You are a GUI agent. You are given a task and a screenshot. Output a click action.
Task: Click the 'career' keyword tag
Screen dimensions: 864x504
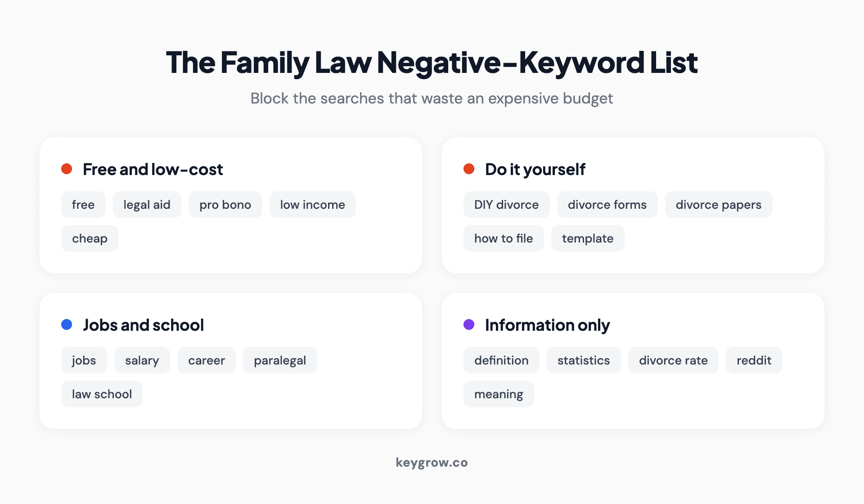point(206,360)
